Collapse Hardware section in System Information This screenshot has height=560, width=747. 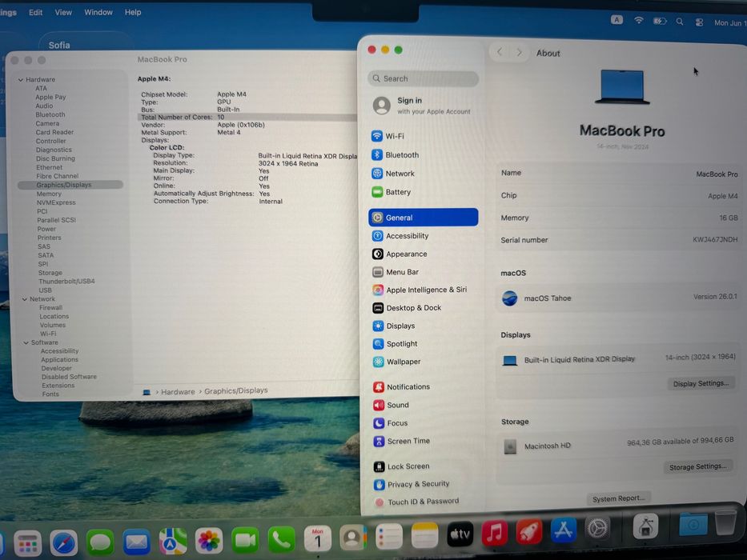coord(21,79)
